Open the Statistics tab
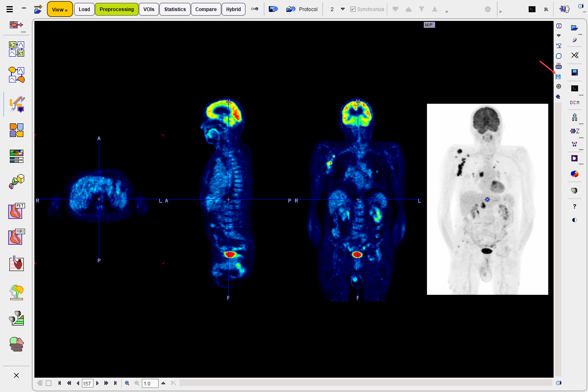588x392 pixels. (x=175, y=9)
